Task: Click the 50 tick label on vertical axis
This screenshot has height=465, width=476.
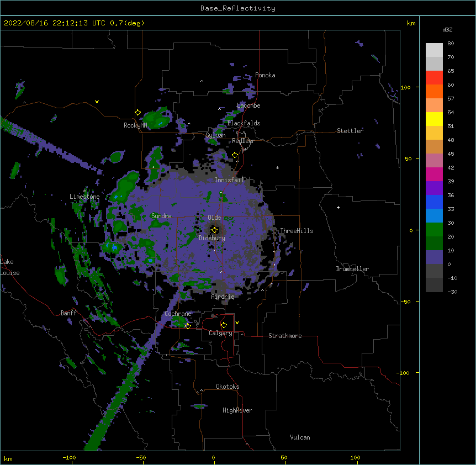Action: point(408,158)
